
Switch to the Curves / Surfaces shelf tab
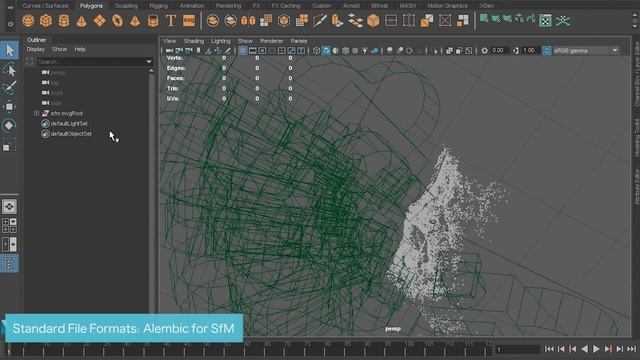click(x=45, y=6)
